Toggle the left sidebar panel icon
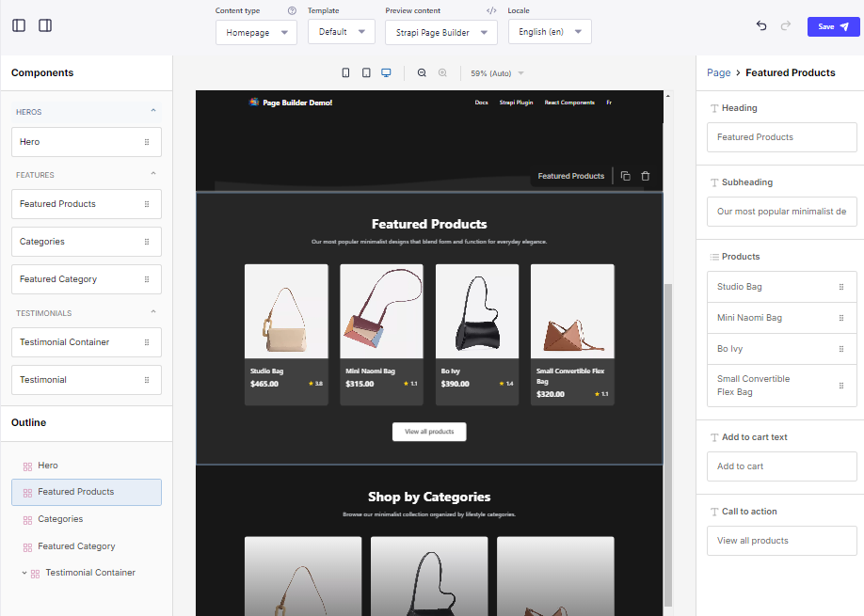This screenshot has height=616, width=864. [x=19, y=25]
